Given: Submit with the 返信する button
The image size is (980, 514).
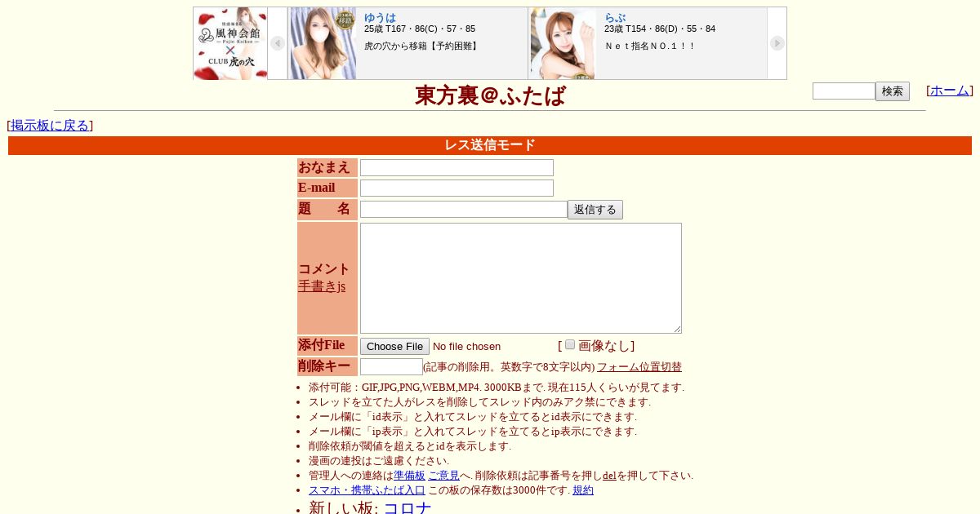Looking at the screenshot, I should point(595,210).
